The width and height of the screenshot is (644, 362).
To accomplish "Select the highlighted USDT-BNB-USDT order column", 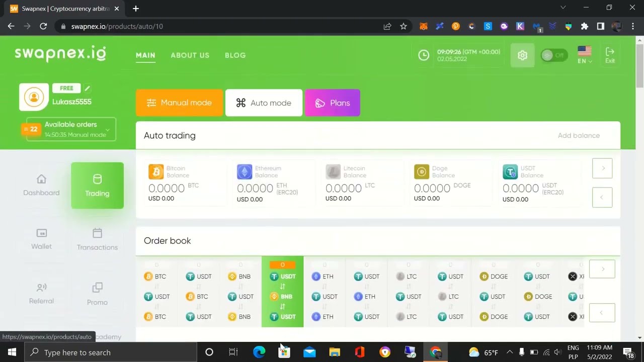I will [x=282, y=292].
